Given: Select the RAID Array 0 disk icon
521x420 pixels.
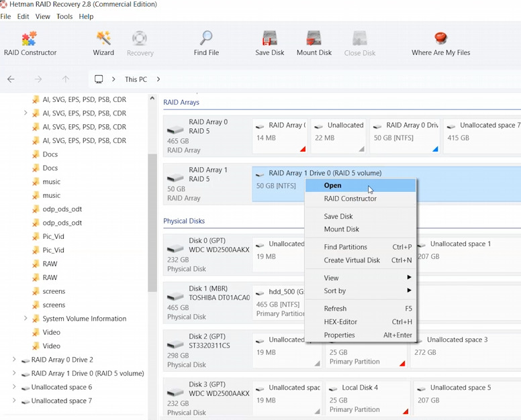Looking at the screenshot, I should pos(175,129).
